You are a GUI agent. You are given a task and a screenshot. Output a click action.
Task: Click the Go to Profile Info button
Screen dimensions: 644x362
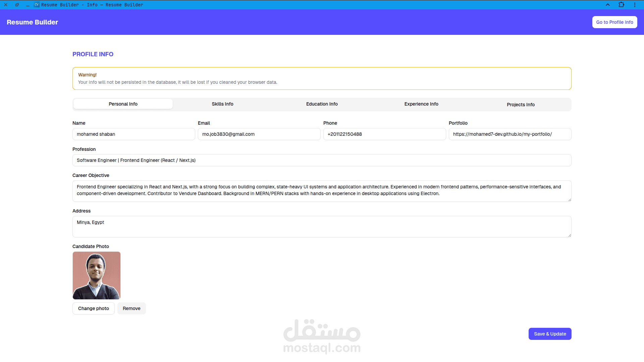click(x=614, y=22)
